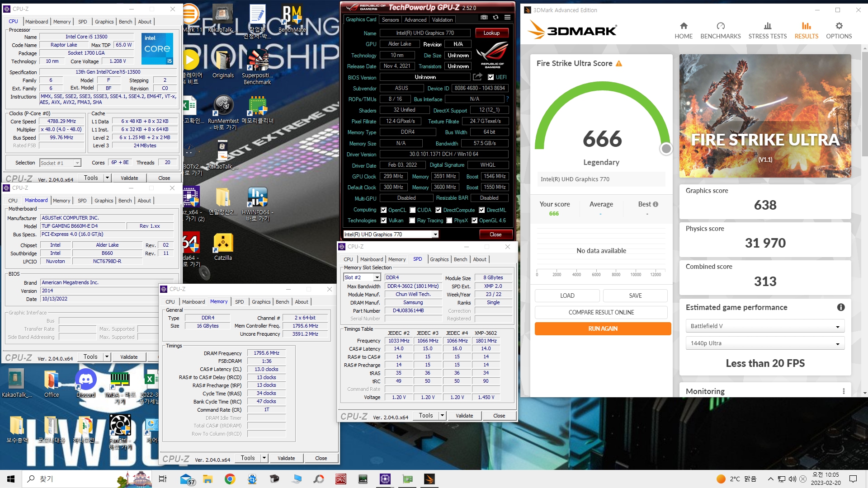Open the Discord desktop shortcut
This screenshot has height=488, width=868.
click(x=85, y=384)
